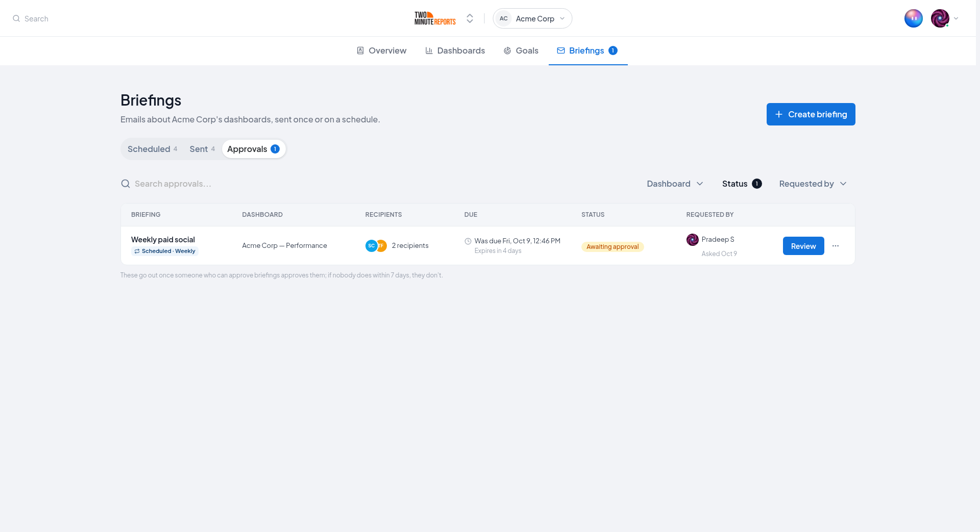Viewport: 980px width, 532px height.
Task: Click the 'Asked Oct 9' text
Action: click(719, 254)
